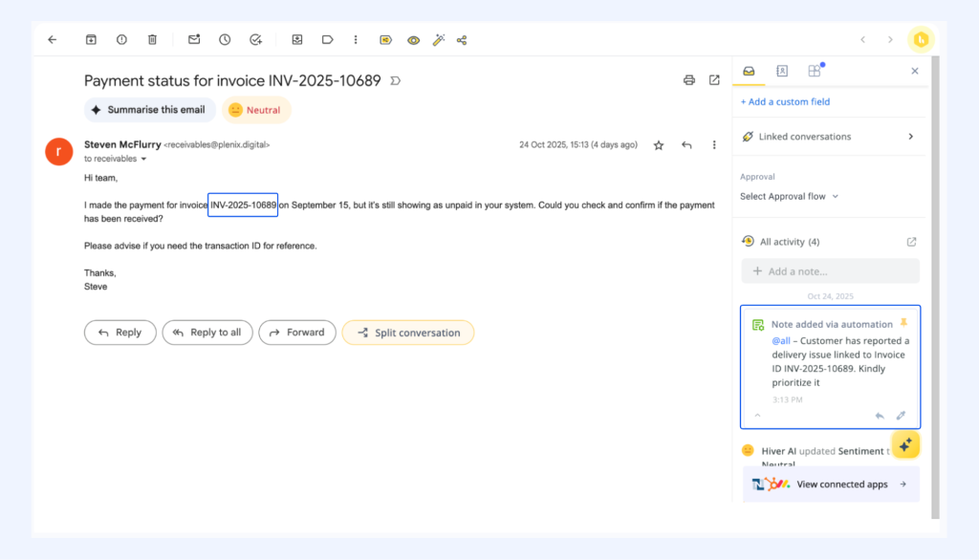Click the snooze clock icon
Screen dimensions: 979x560
[225, 40]
